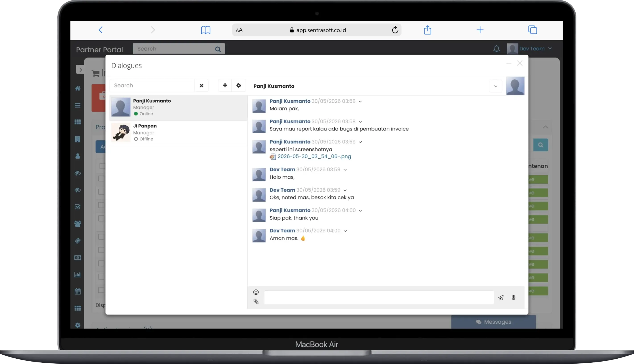The image size is (634, 364).
Task: Open the message menu for "Halo mas,"
Action: pyautogui.click(x=345, y=170)
